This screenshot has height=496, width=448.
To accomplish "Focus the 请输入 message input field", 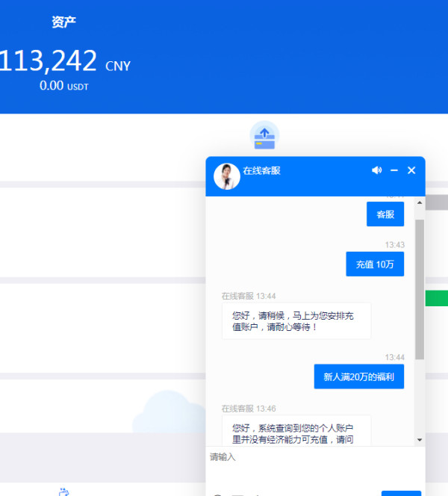I will tap(315, 467).
